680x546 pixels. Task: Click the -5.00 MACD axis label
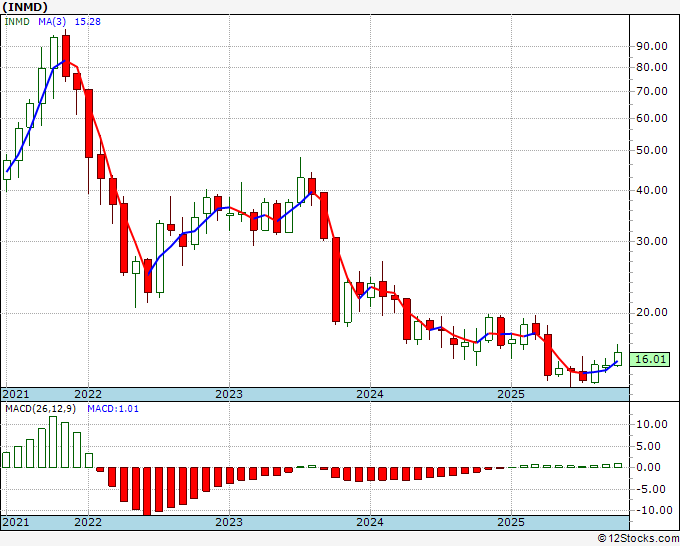tap(653, 489)
